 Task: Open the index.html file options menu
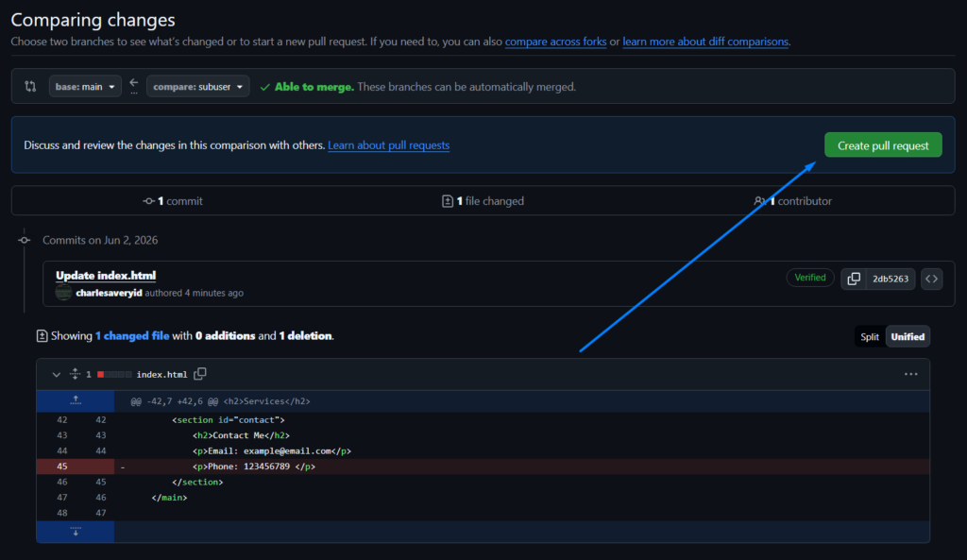point(911,374)
